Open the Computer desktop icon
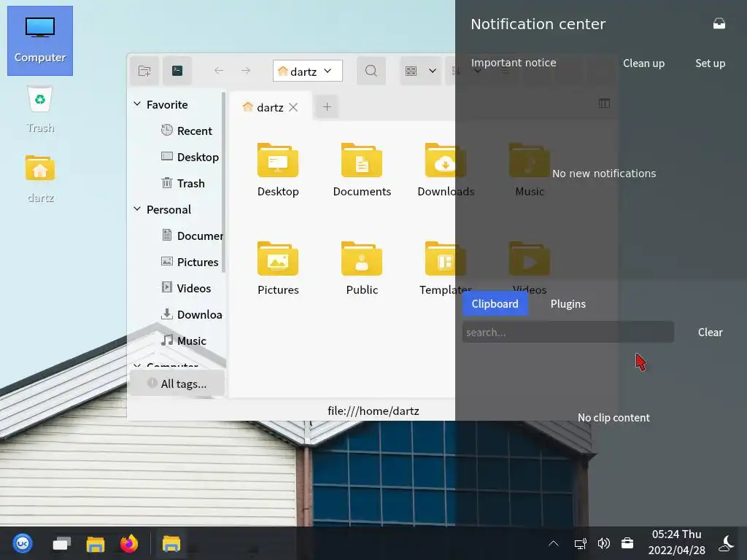747x560 pixels. click(40, 41)
